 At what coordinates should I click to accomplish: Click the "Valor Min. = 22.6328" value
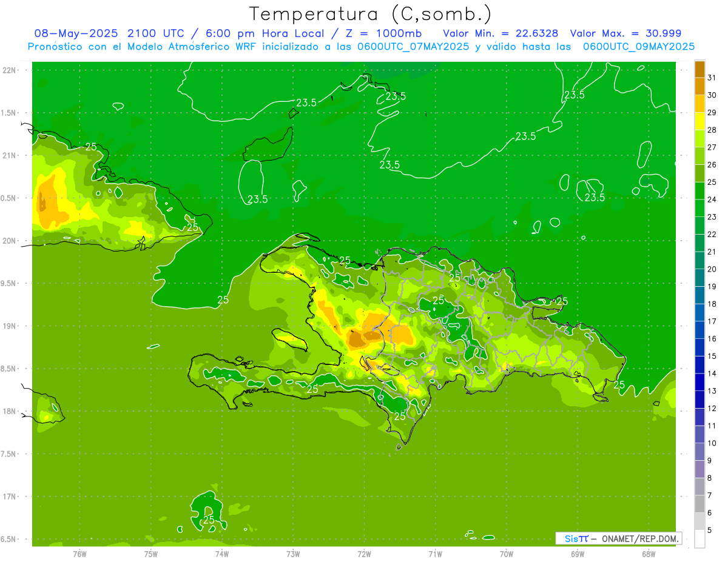[x=500, y=33]
